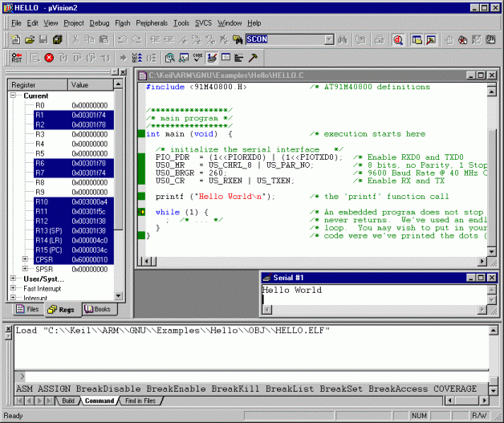Click the register panel vertical scrollbar down arrow
The height and width of the screenshot is (423, 504).
(119, 296)
